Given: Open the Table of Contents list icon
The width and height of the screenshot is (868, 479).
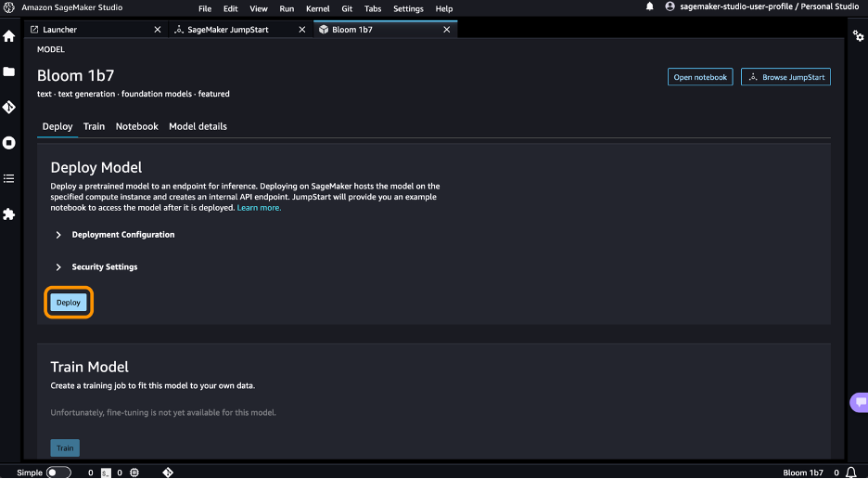Looking at the screenshot, I should [x=9, y=178].
